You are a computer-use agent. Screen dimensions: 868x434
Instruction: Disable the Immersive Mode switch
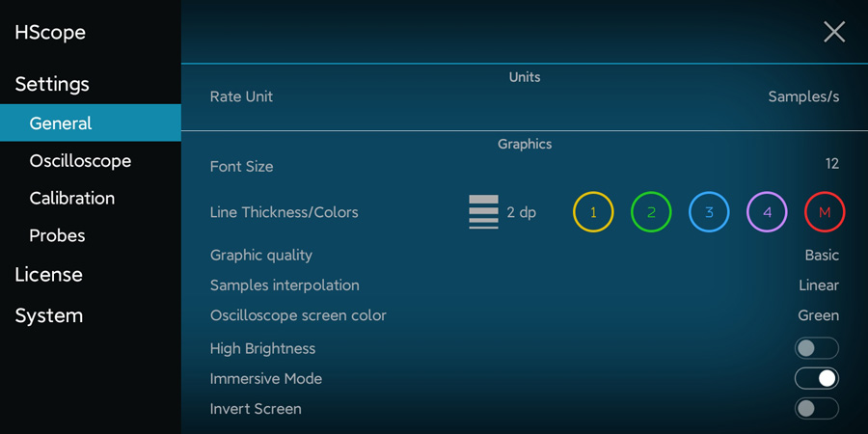[817, 379]
